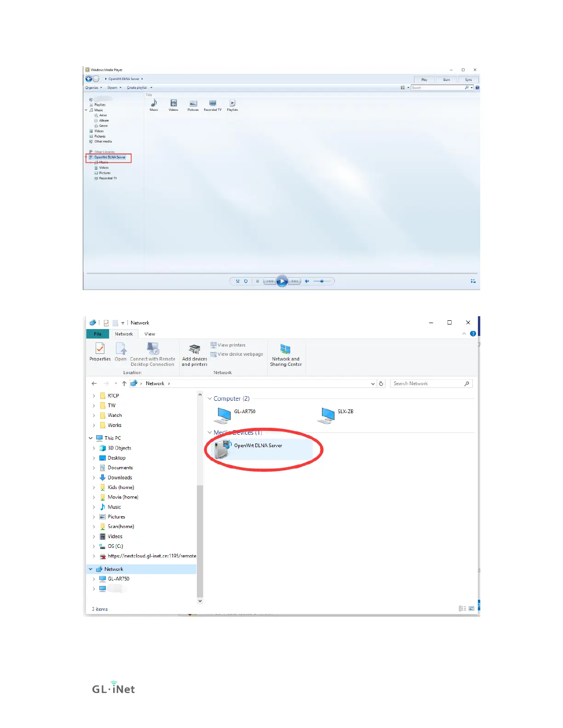Collapse the Computer (2) group
The image size is (563, 728).
coord(210,398)
